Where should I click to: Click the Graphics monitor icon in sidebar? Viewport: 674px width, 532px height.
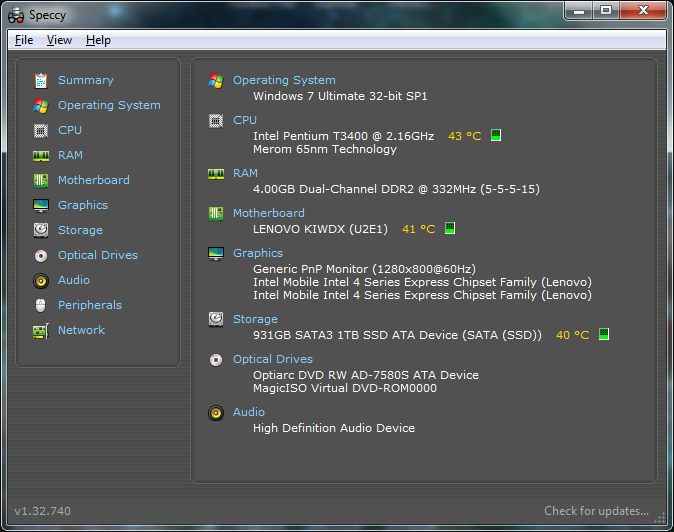point(41,205)
